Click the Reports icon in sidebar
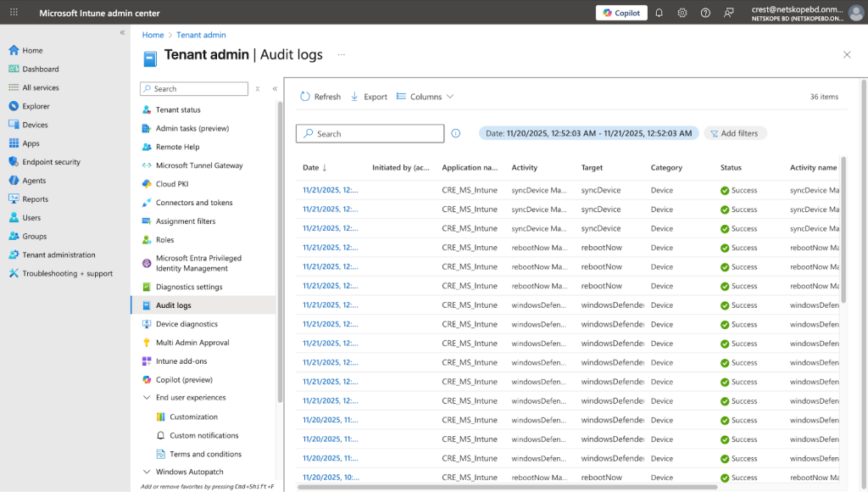The width and height of the screenshot is (868, 492). click(x=14, y=198)
